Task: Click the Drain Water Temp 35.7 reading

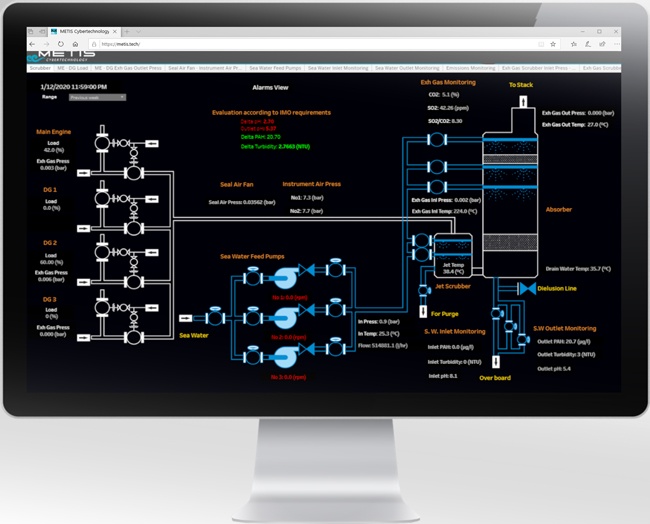Action: point(578,269)
